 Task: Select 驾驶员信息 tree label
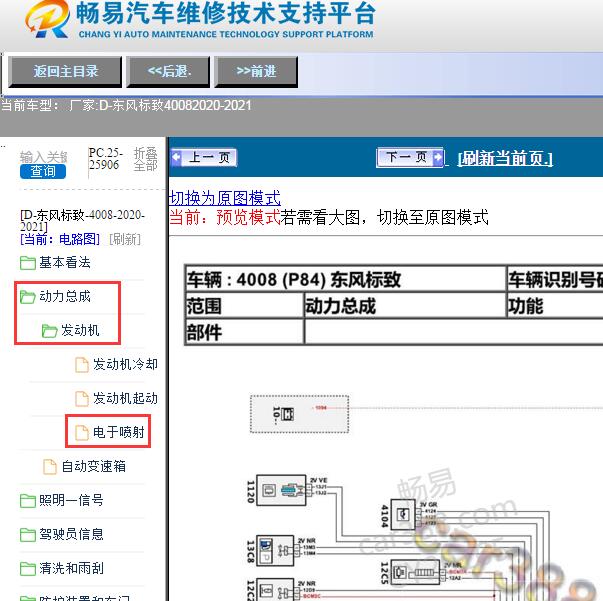71,534
